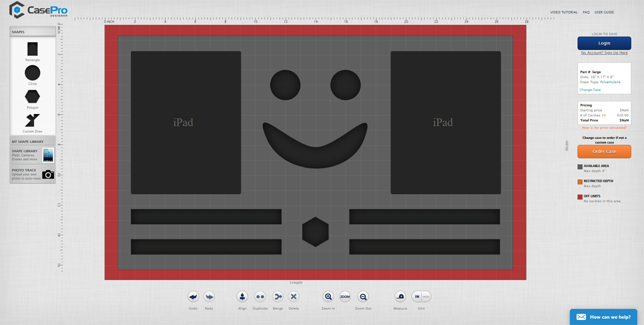Open the help chat envelope widget
The image size is (644, 325).
tap(603, 317)
